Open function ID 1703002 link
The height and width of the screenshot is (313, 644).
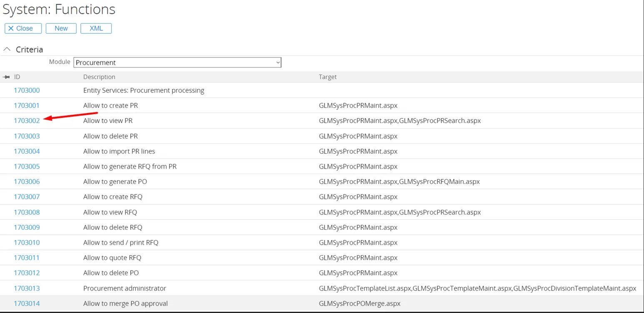(27, 121)
